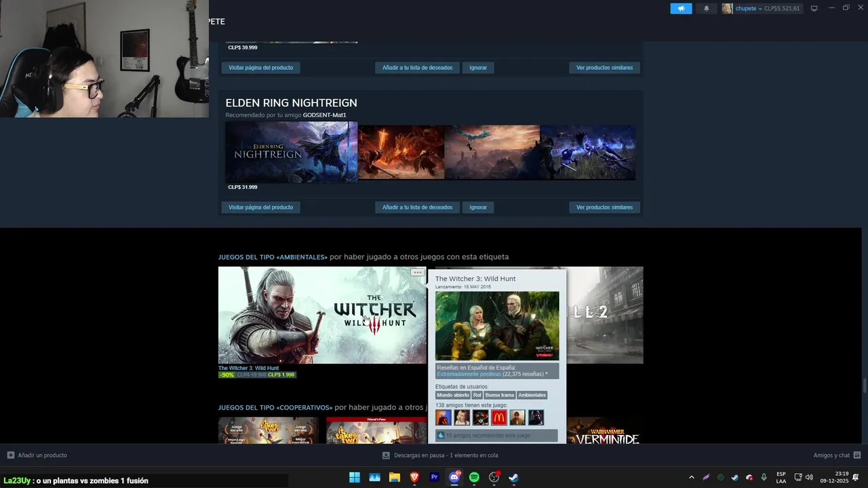Open paused downloads status bar entry
This screenshot has height=488, width=868.
(x=440, y=455)
